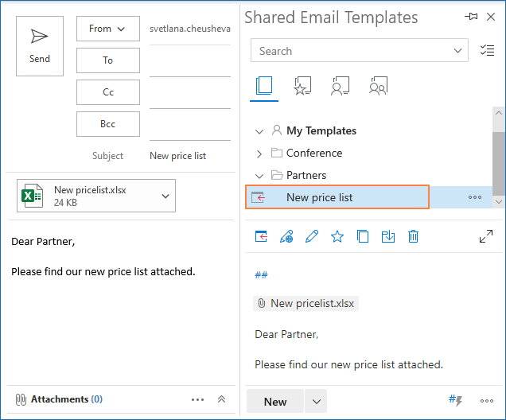Delete the template using trash icon
Image resolution: width=506 pixels, height=420 pixels.
pyautogui.click(x=414, y=236)
